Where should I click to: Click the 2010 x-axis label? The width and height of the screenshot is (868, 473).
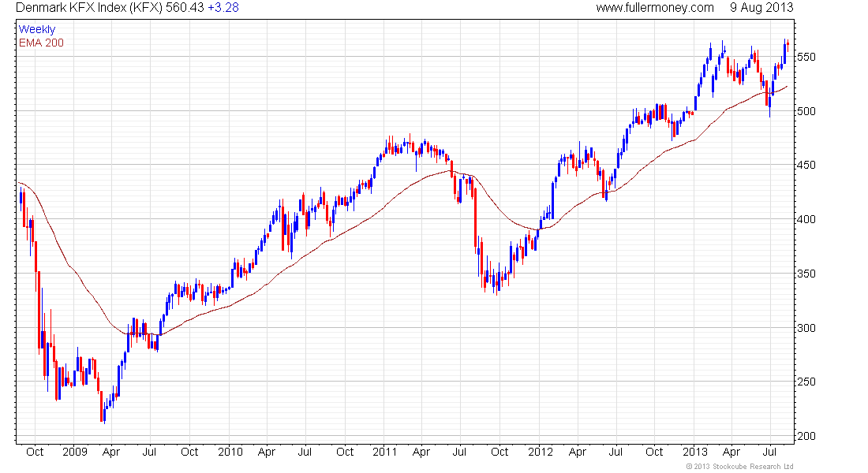[230, 452]
